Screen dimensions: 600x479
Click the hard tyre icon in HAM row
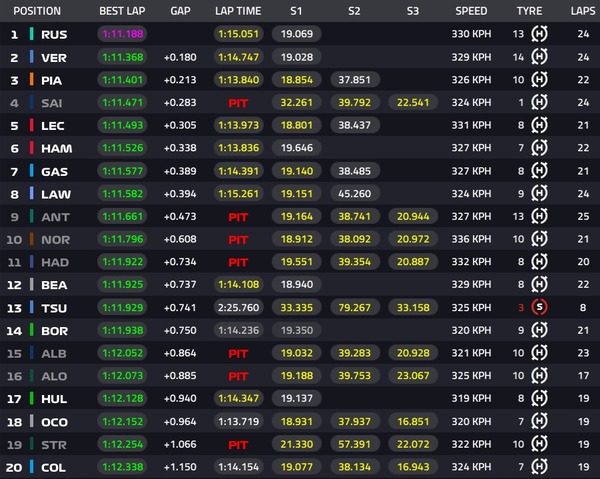pos(539,148)
